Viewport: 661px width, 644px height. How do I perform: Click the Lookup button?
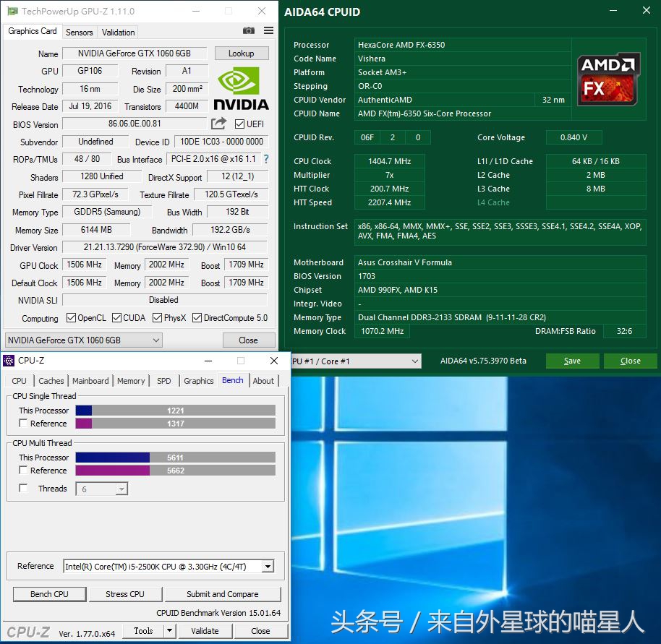point(242,53)
